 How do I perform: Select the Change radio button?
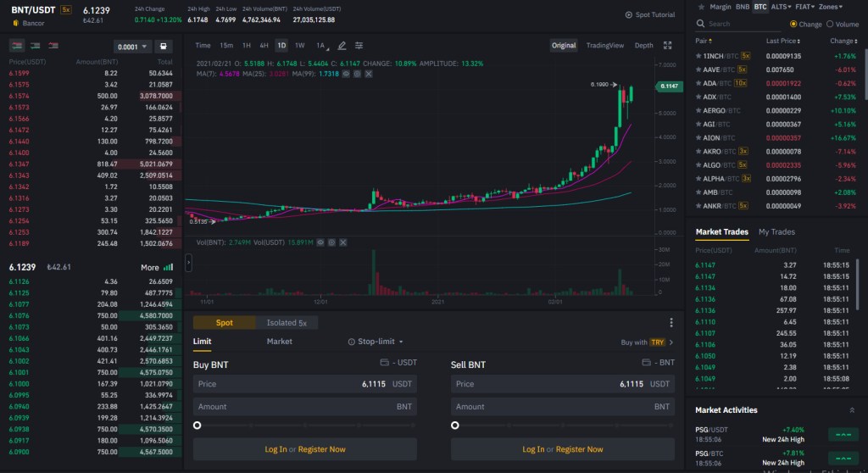click(x=793, y=25)
